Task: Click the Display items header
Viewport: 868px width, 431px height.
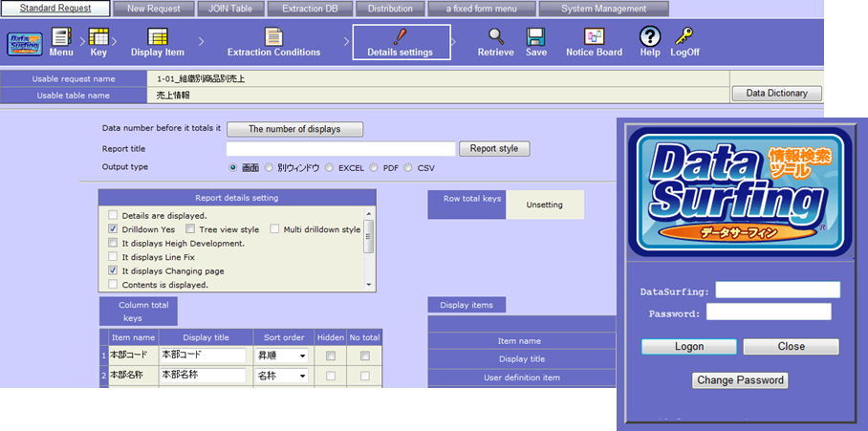Action: click(x=467, y=305)
